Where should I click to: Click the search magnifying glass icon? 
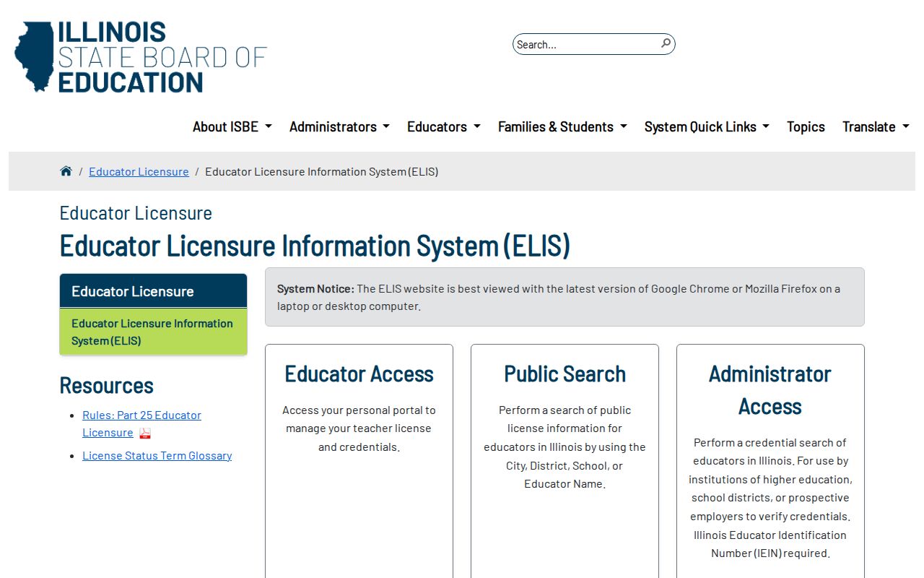(666, 43)
